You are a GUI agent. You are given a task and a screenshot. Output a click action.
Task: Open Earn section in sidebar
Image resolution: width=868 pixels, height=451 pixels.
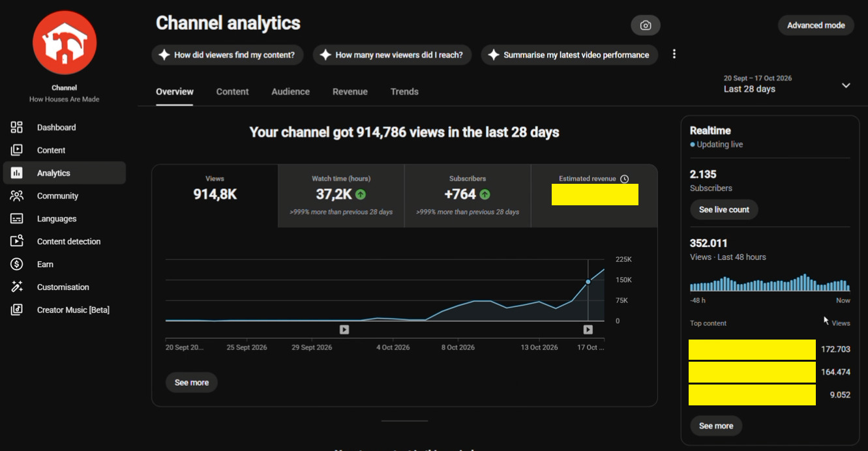(65, 264)
